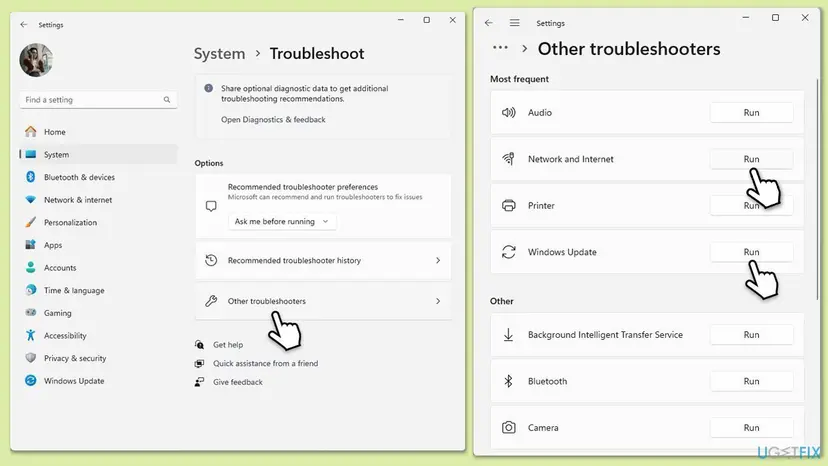828x466 pixels.
Task: Click back arrow in the right Settings window
Action: click(x=488, y=23)
